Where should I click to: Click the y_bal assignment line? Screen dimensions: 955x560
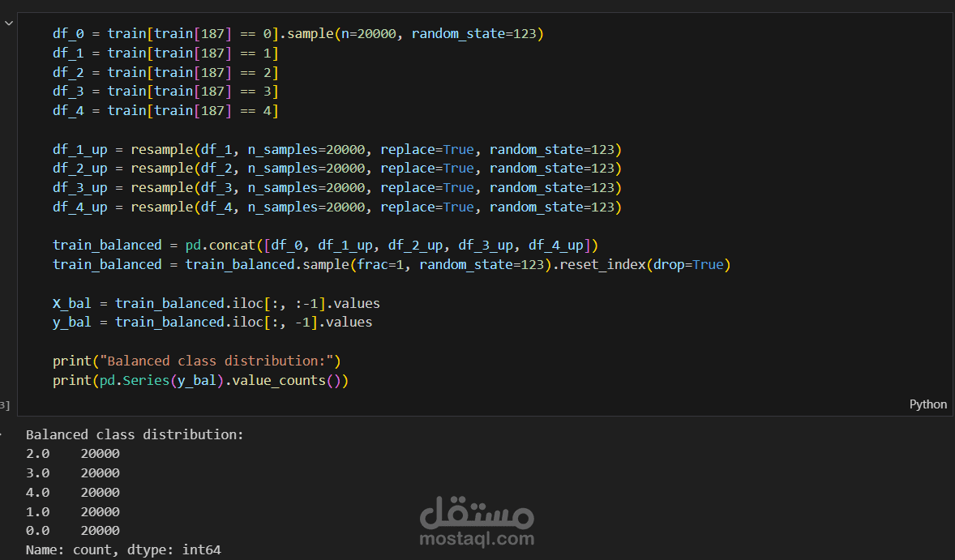[x=212, y=322]
